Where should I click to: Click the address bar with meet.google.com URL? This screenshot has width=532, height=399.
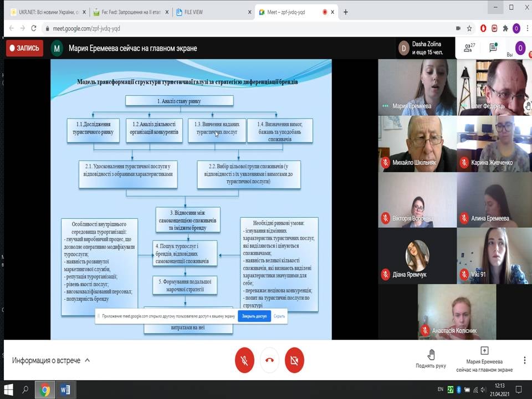[x=222, y=28]
